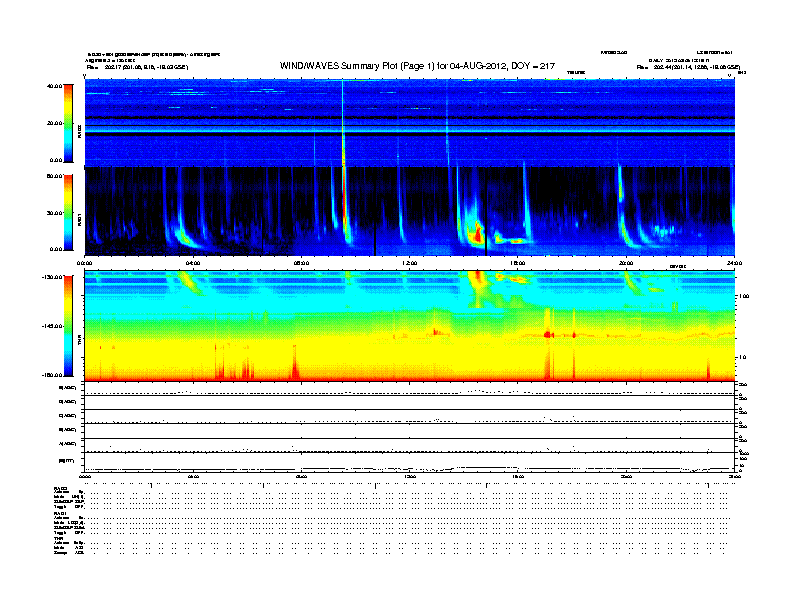This screenshot has width=792, height=612.
Task: Click the 60.00 label on RAD1 color scale
Action: click(x=54, y=176)
